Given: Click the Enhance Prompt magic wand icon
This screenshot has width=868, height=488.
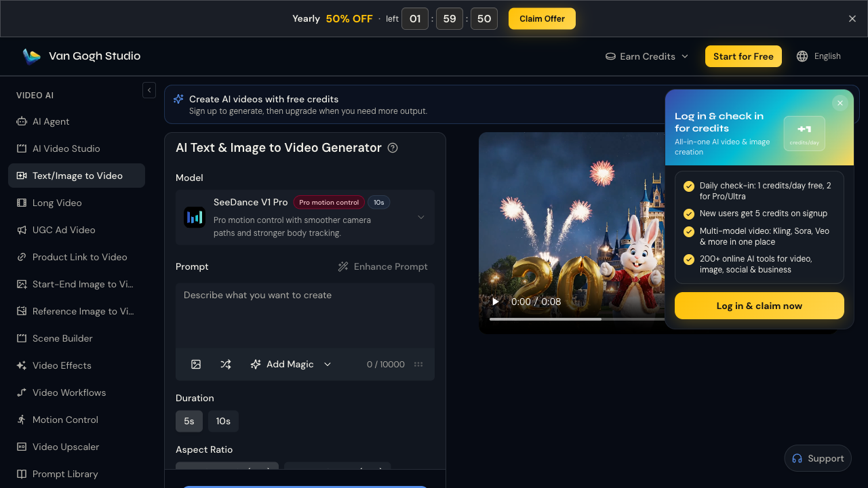Looking at the screenshot, I should click(x=343, y=266).
